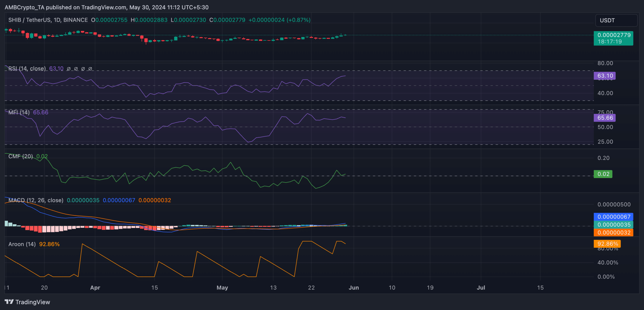The height and width of the screenshot is (310, 644).
Task: Click the AMBCrypto_TA published header text
Action: coord(107,7)
